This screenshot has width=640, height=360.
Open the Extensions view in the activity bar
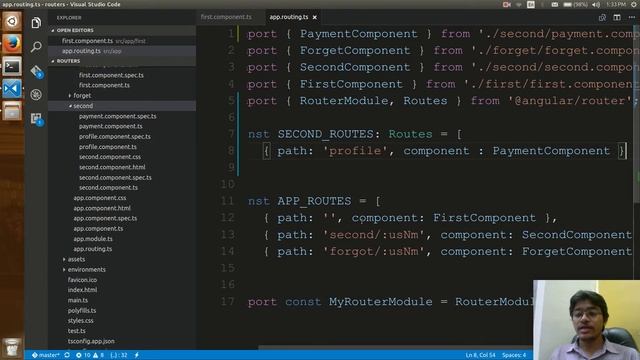[37, 119]
